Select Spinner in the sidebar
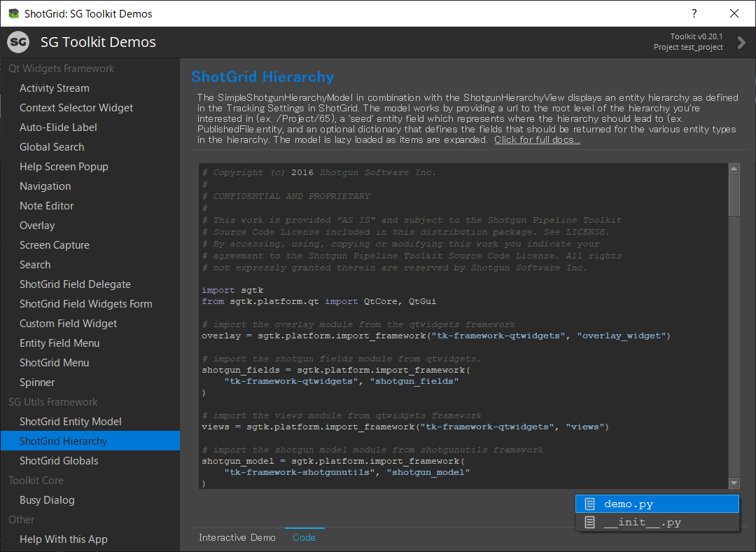This screenshot has height=552, width=756. [x=37, y=382]
